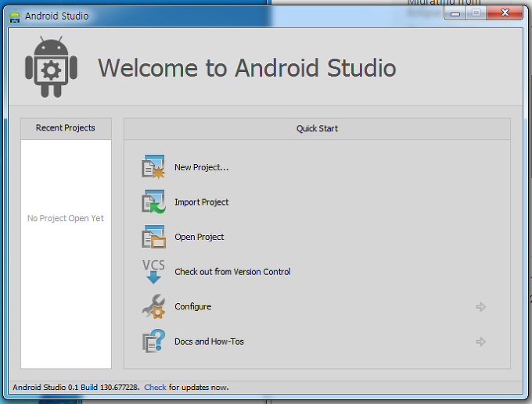This screenshot has width=532, height=404.
Task: Click the large Android robot logo
Action: pyautogui.click(x=51, y=66)
